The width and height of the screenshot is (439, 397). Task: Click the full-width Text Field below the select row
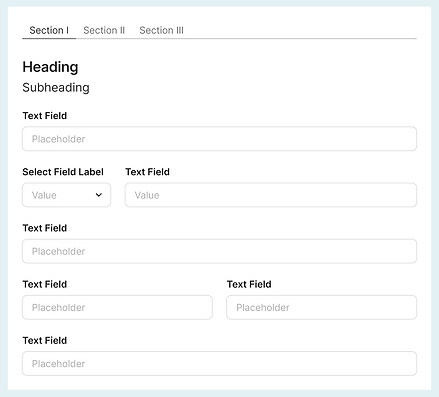click(x=219, y=251)
